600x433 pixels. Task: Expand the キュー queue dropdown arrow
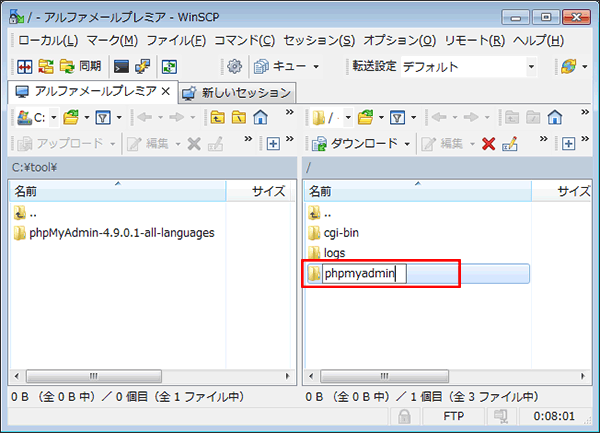pos(316,67)
